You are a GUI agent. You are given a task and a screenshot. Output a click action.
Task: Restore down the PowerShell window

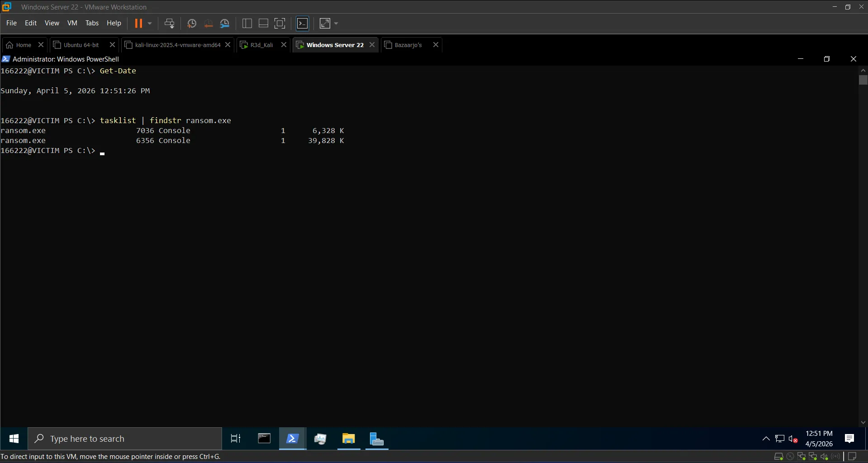827,59
